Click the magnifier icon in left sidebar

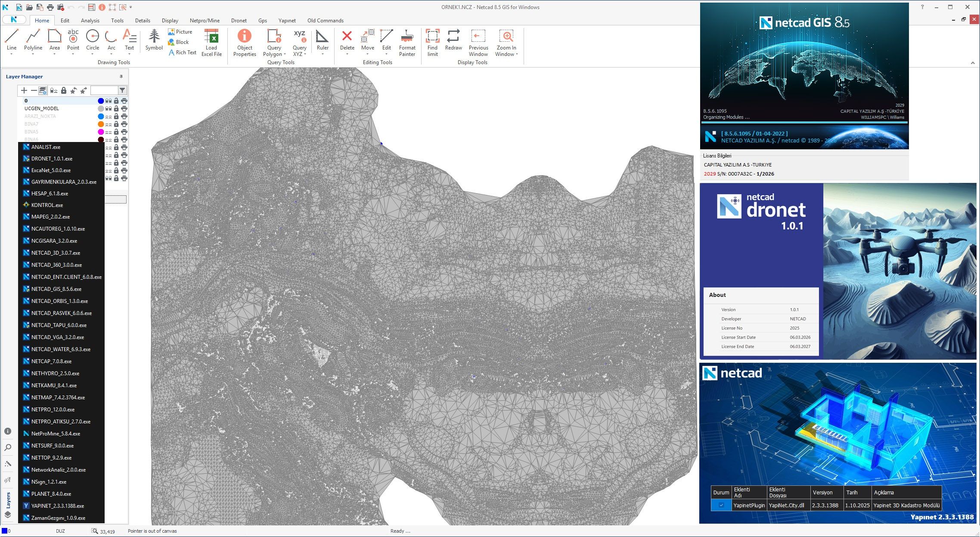click(x=8, y=447)
